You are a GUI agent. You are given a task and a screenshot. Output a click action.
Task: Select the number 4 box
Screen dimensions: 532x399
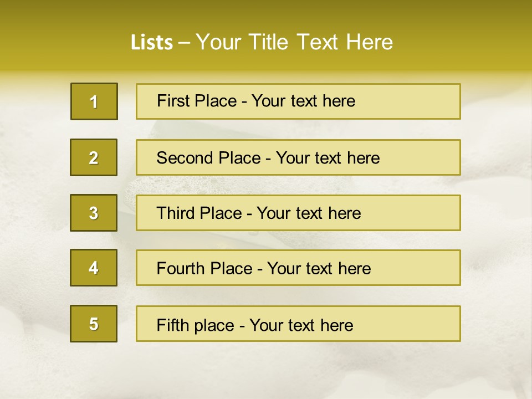tap(94, 268)
